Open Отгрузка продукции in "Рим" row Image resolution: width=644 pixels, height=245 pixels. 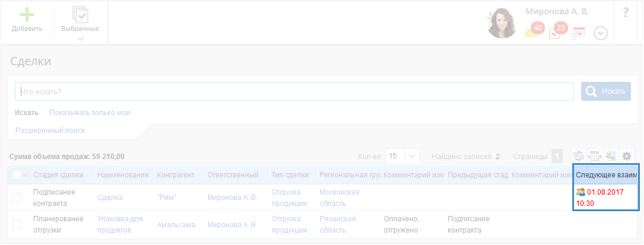point(289,198)
